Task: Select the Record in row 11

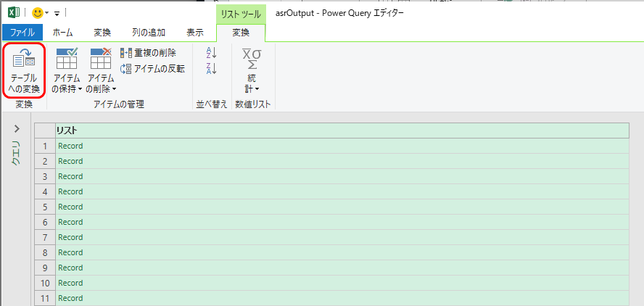Action: [x=342, y=298]
